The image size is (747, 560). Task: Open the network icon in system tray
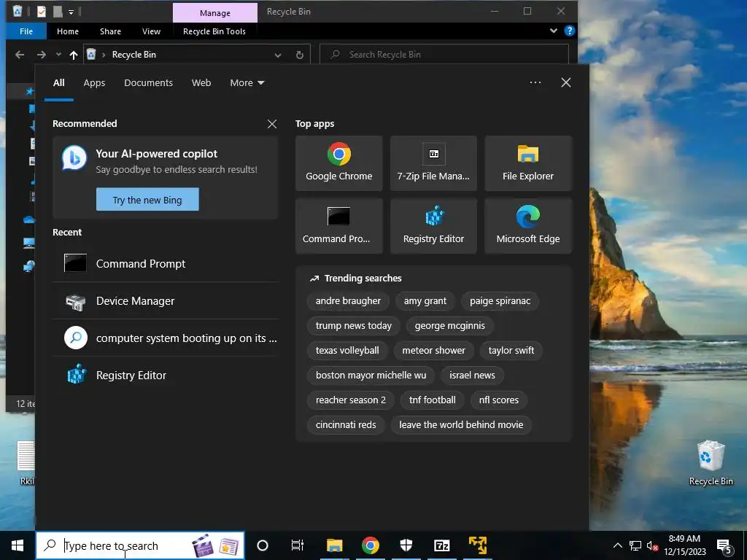[635, 545]
